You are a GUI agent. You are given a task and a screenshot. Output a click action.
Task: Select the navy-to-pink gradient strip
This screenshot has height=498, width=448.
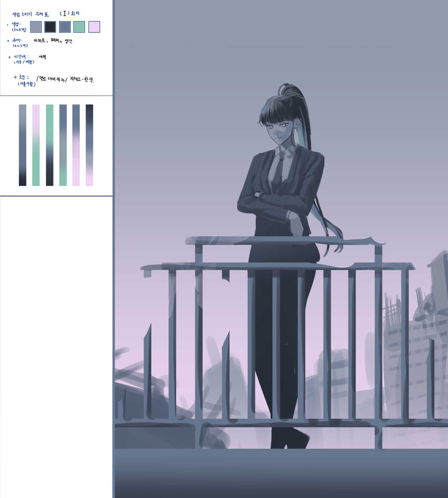tap(89, 145)
